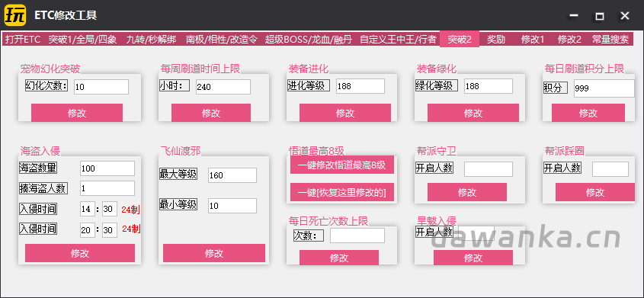Click 帮派踩圈 开启人数 input field
The image size is (644, 298).
[610, 169]
